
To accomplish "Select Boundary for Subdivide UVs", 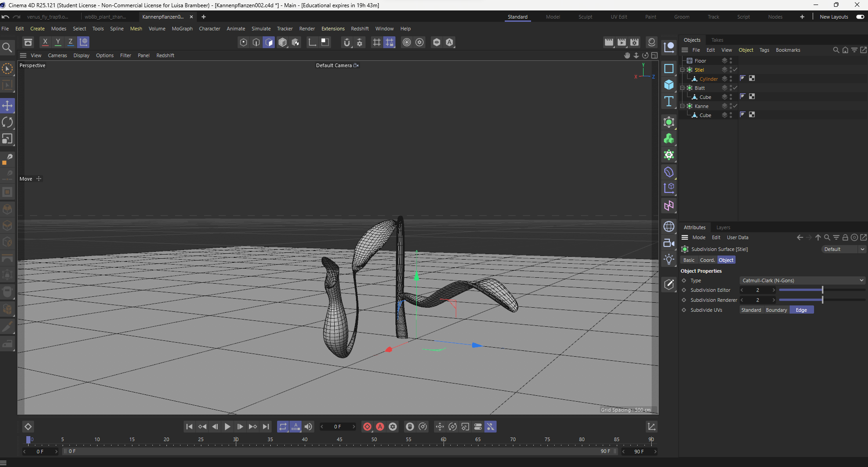I will [x=776, y=310].
